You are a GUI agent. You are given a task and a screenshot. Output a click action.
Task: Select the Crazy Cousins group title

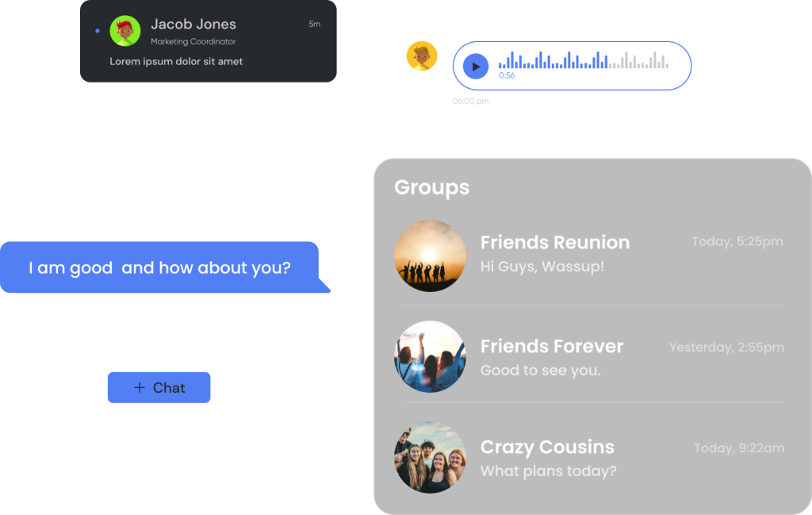click(x=547, y=447)
